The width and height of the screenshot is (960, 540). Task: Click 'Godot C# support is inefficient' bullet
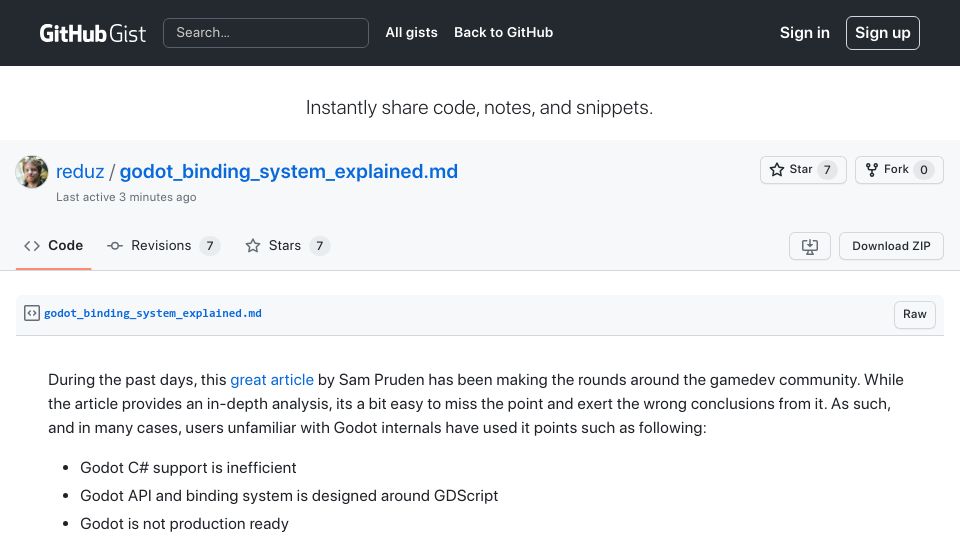[x=188, y=468]
